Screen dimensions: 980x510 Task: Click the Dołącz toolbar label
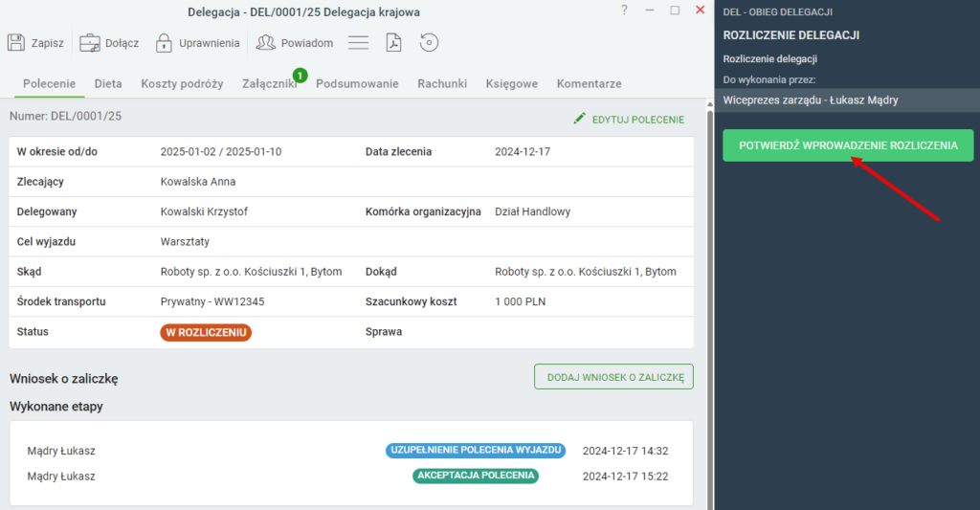pos(122,43)
